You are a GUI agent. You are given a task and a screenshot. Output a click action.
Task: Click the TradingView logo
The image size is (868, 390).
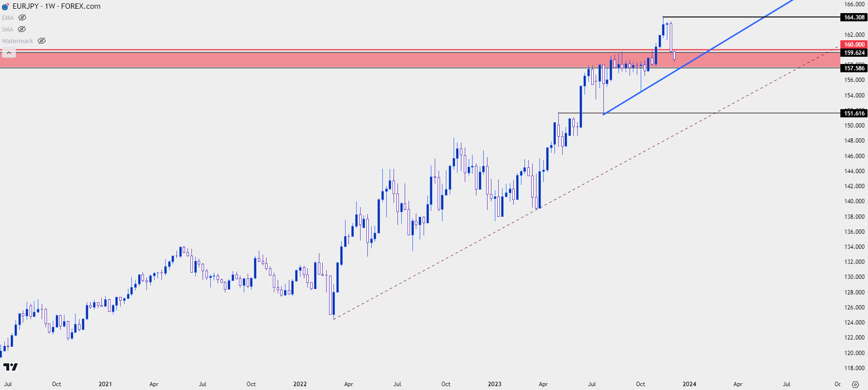click(10, 367)
